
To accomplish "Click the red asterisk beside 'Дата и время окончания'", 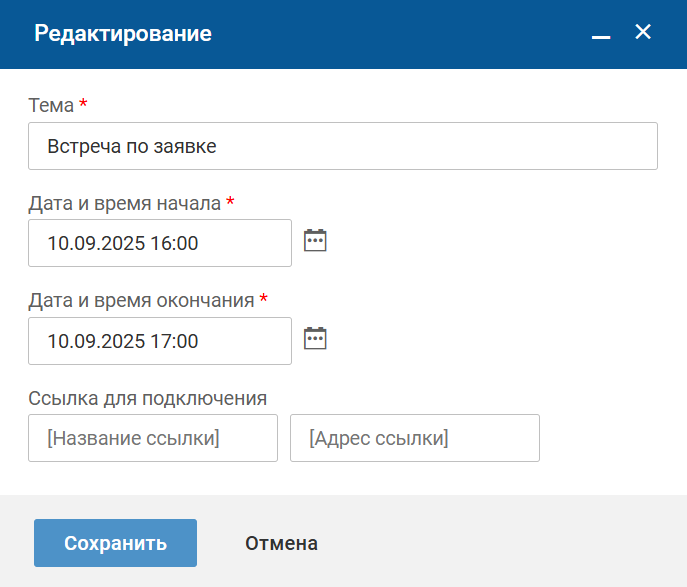I will [264, 299].
